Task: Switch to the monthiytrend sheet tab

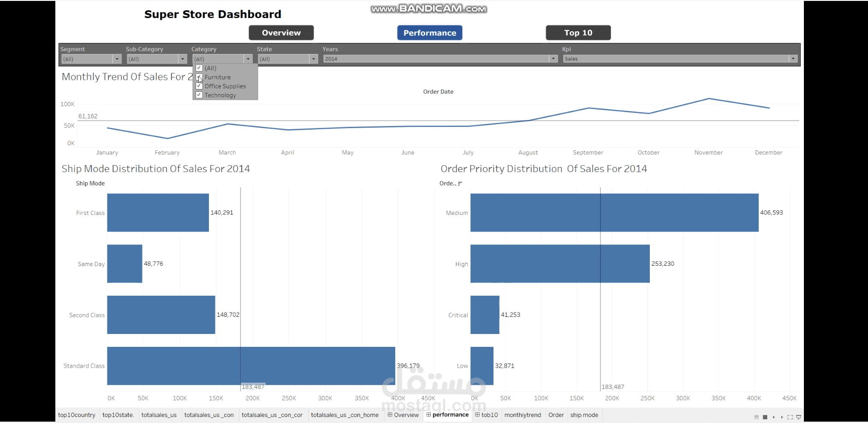Action: tap(523, 415)
